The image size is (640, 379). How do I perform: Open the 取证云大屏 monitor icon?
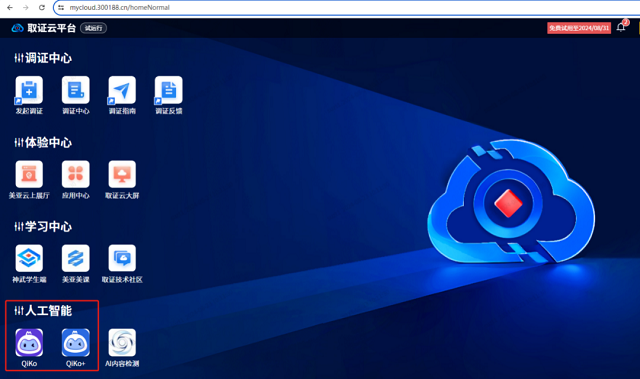[122, 174]
